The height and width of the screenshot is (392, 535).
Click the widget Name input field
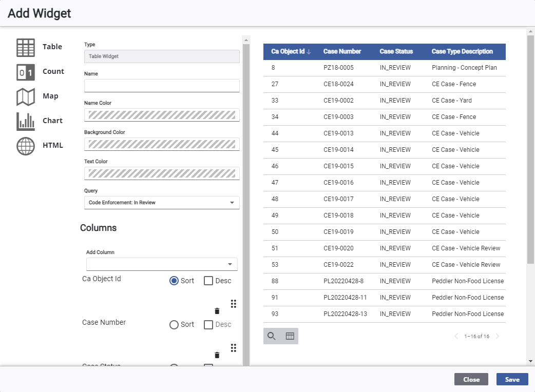point(162,86)
